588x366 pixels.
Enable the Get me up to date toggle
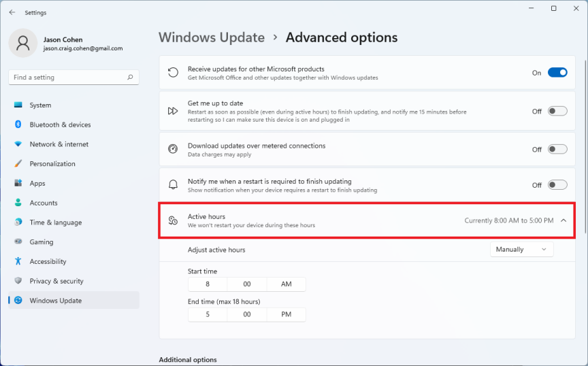click(557, 112)
